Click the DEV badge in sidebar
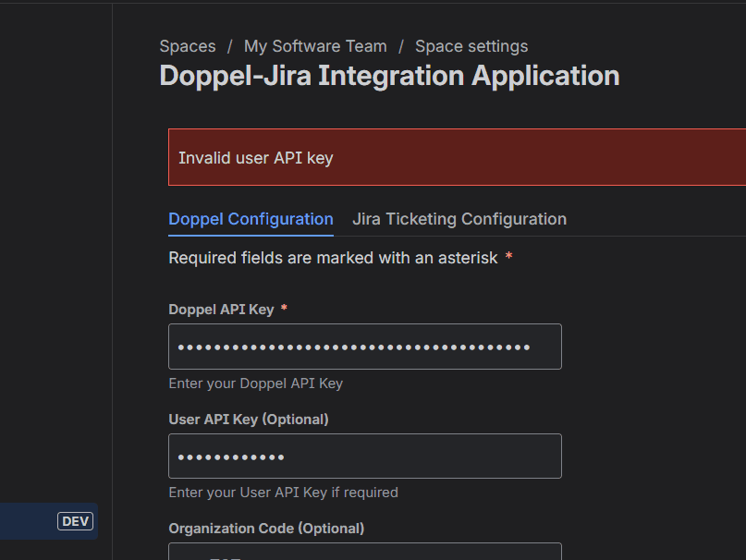746x560 pixels. 75,521
